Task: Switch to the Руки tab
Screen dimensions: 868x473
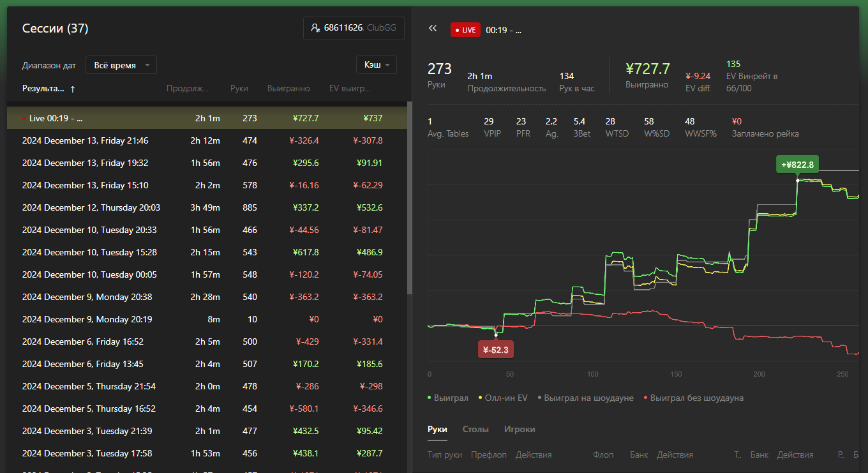Action: (x=437, y=430)
